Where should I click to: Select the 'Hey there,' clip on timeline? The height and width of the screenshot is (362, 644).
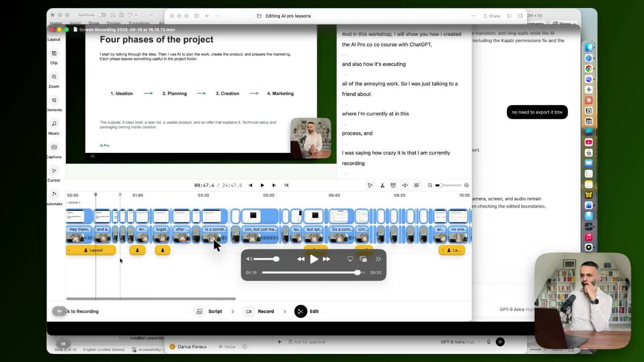(x=79, y=234)
